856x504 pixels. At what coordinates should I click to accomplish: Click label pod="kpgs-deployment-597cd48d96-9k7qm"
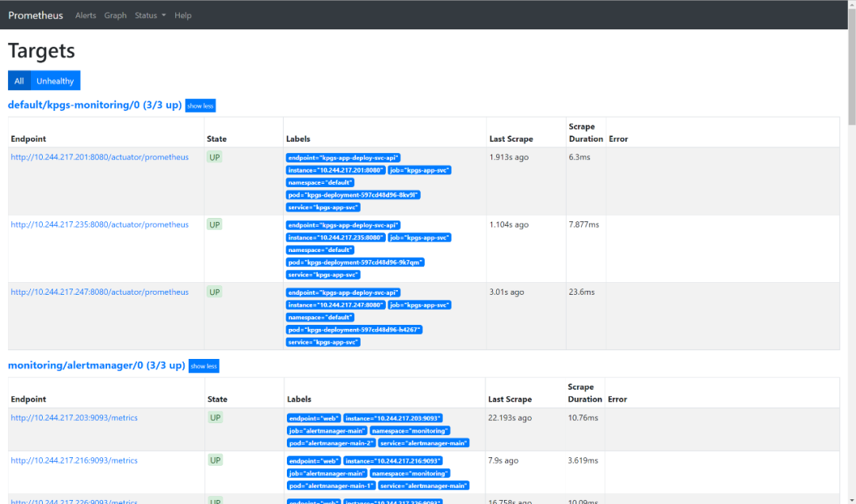click(355, 262)
